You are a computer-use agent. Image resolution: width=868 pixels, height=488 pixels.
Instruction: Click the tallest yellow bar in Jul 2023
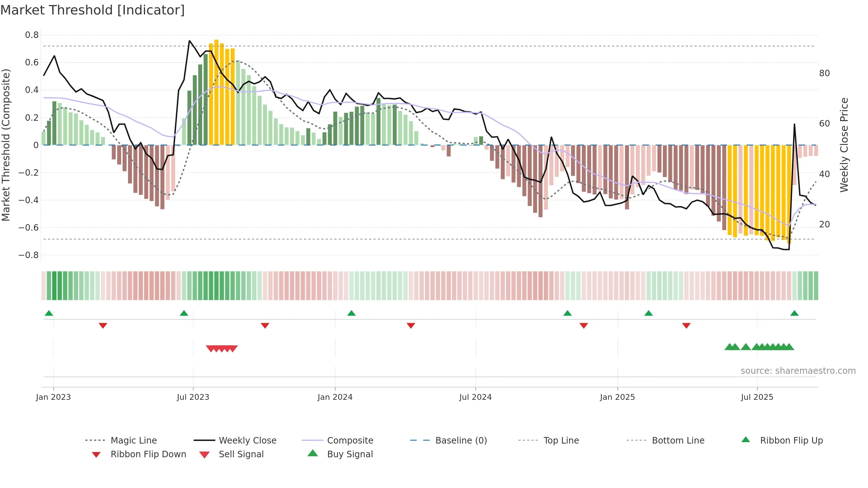click(216, 92)
